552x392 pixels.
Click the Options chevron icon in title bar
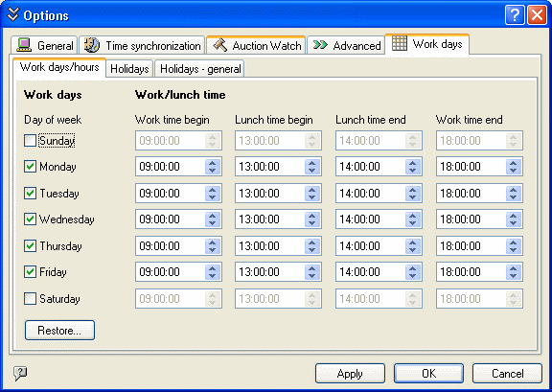(13, 14)
